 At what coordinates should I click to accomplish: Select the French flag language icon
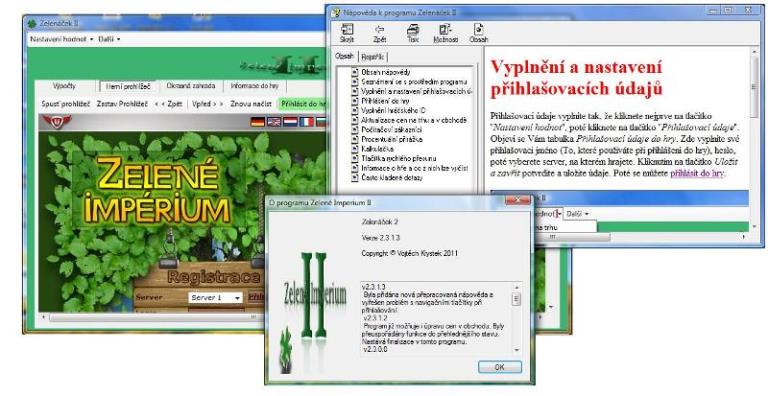click(x=307, y=122)
